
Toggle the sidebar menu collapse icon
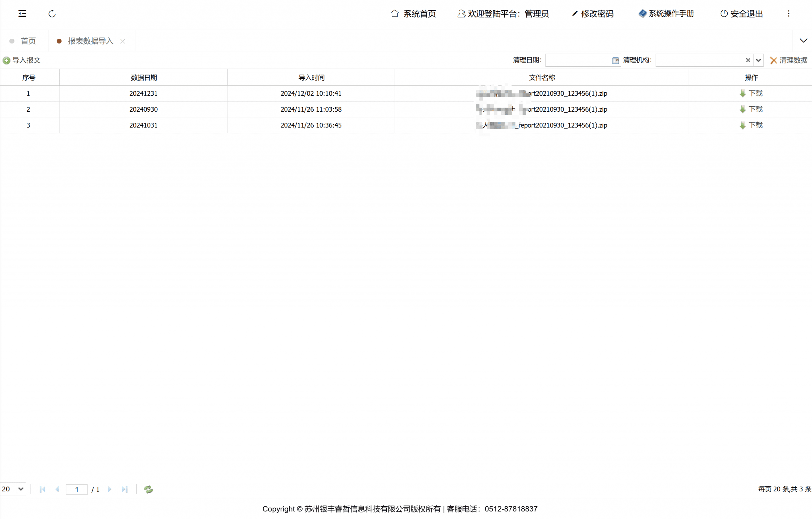point(22,14)
